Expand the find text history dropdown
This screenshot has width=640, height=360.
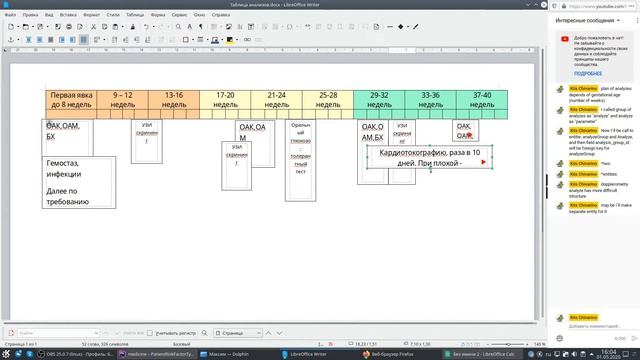pos(96,333)
